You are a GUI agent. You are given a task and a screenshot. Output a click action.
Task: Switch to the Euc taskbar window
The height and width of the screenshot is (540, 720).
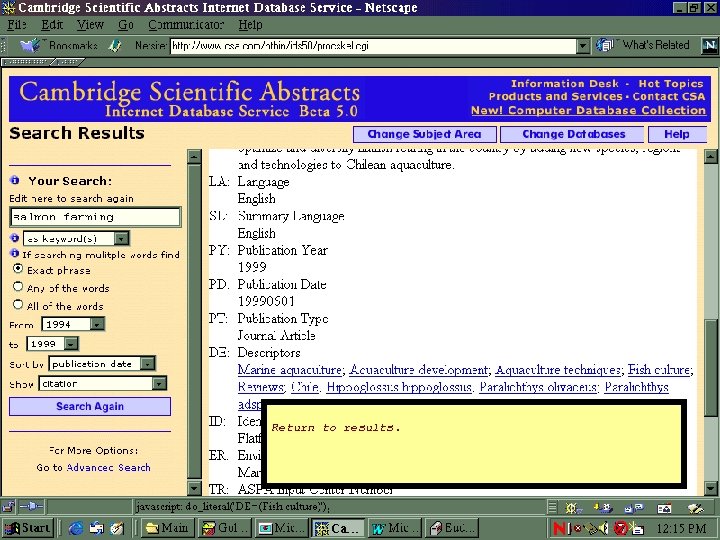(453, 529)
